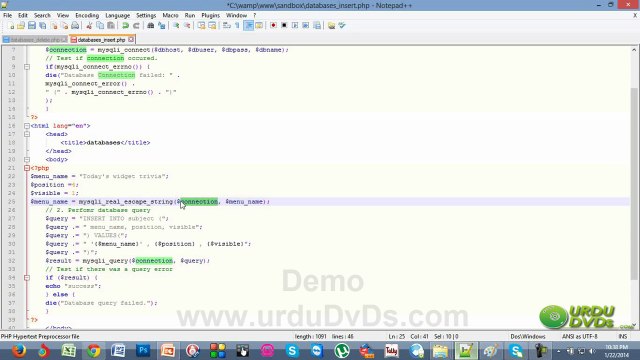The height and width of the screenshot is (360, 640).
Task: Save the current file with toolbar icon
Action: coord(31,26)
